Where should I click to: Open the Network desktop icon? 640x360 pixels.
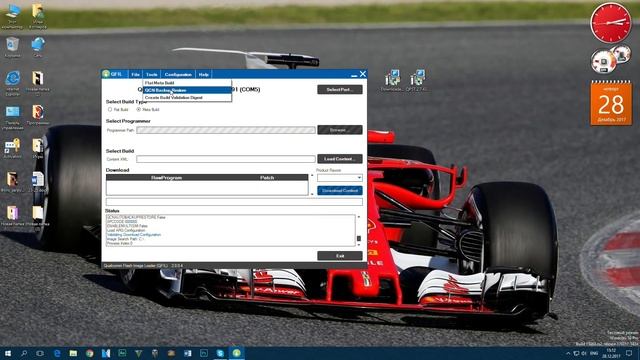[38, 47]
